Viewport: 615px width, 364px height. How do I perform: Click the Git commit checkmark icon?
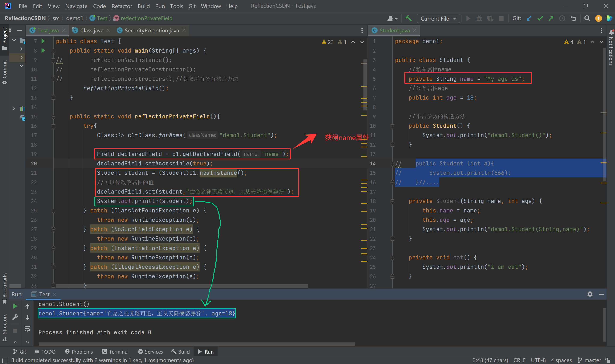coord(540,18)
